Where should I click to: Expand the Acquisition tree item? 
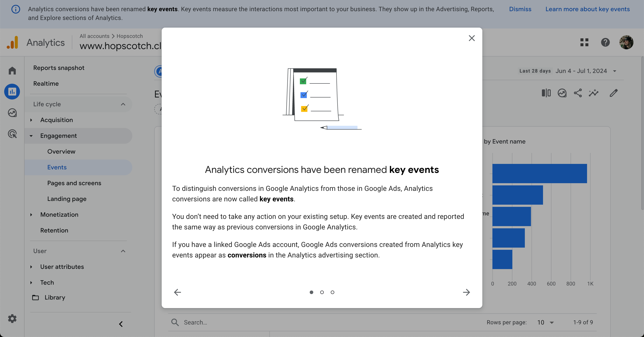(x=31, y=120)
